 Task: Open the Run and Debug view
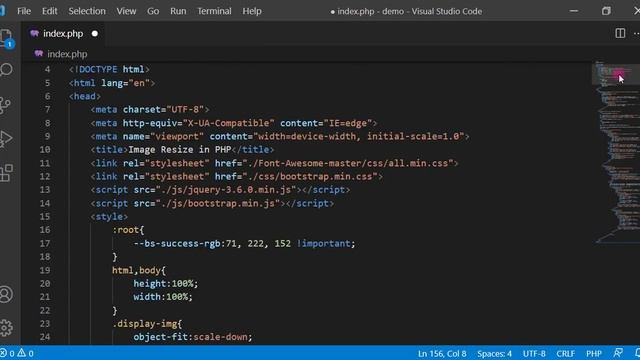pos(6,139)
